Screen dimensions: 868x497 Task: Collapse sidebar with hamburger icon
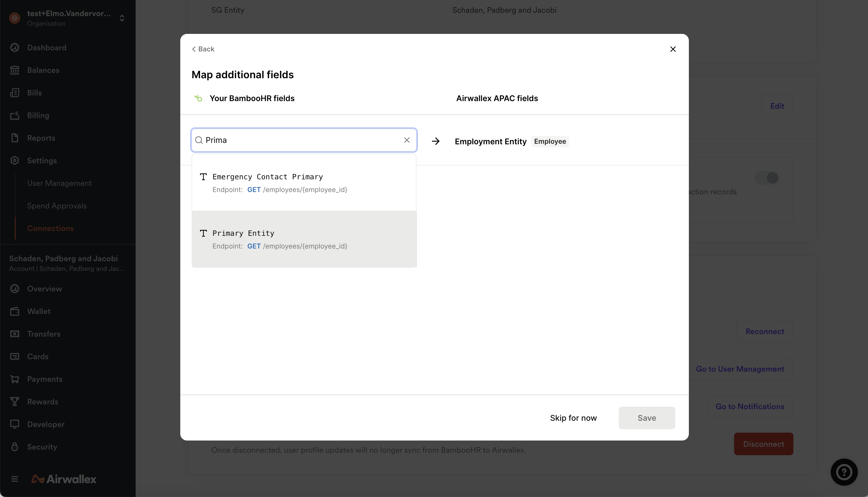point(15,479)
